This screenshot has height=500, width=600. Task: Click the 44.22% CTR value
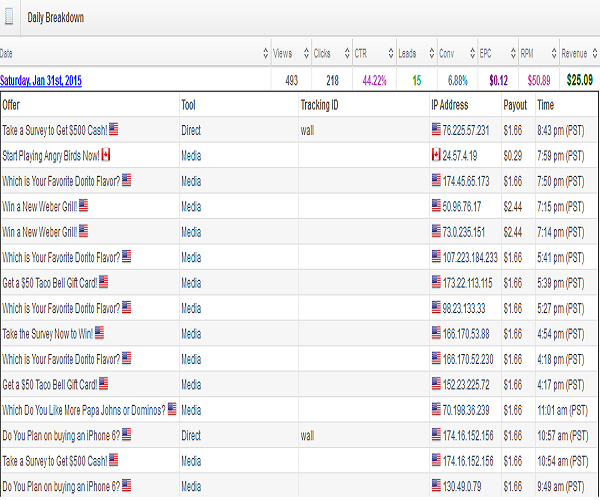coord(375,80)
